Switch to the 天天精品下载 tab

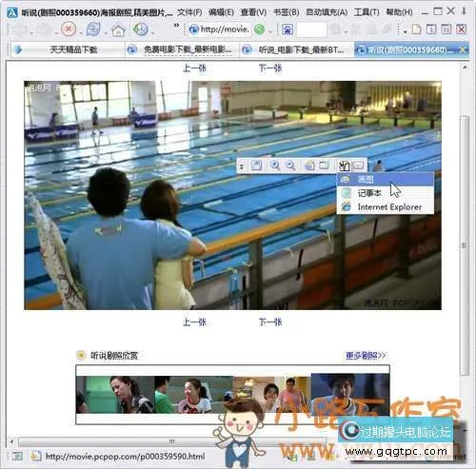[68, 49]
